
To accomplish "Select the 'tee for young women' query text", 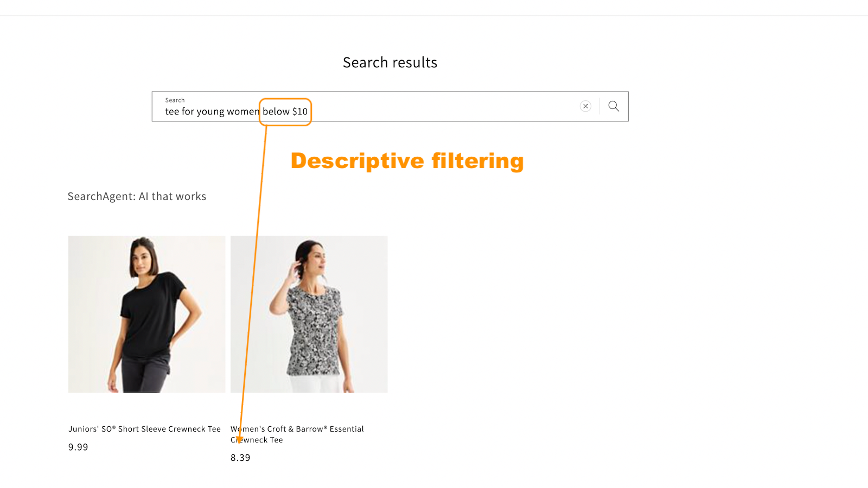I will (212, 111).
